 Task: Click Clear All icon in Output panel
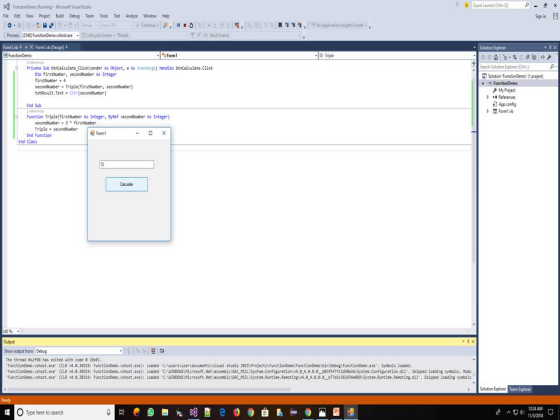(153, 351)
